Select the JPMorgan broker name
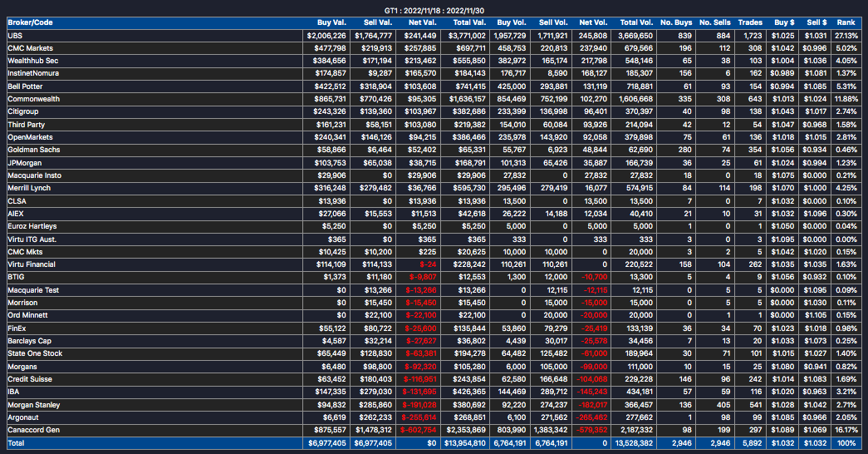 pos(24,163)
